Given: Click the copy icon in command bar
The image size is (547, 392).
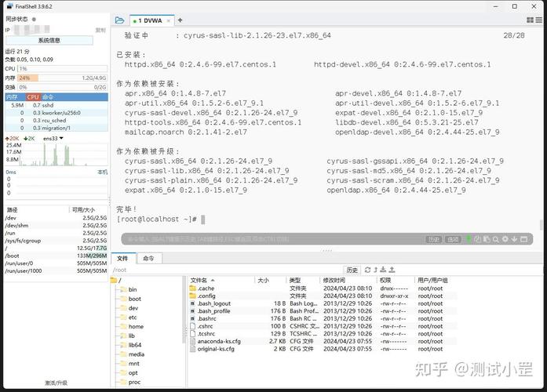Looking at the screenshot, I should point(478,239).
